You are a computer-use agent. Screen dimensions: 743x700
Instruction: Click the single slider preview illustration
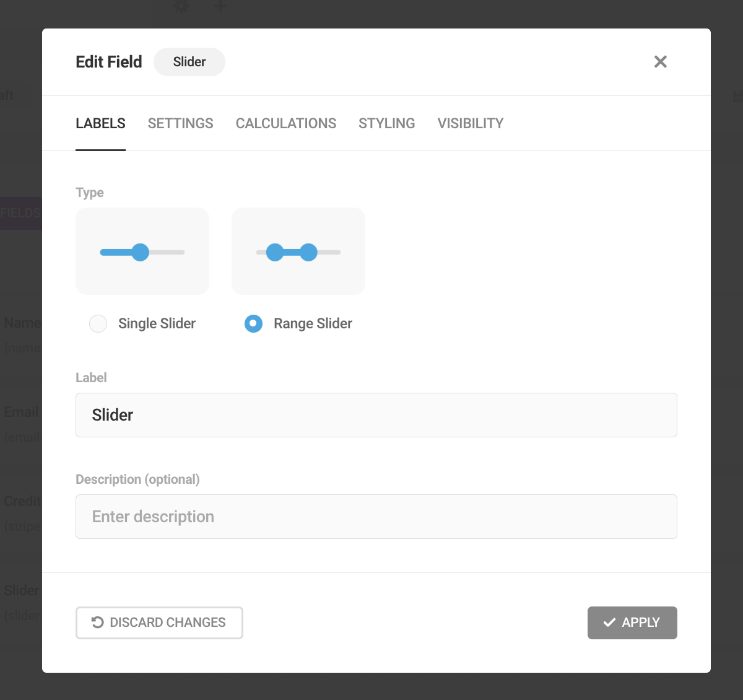click(x=142, y=251)
